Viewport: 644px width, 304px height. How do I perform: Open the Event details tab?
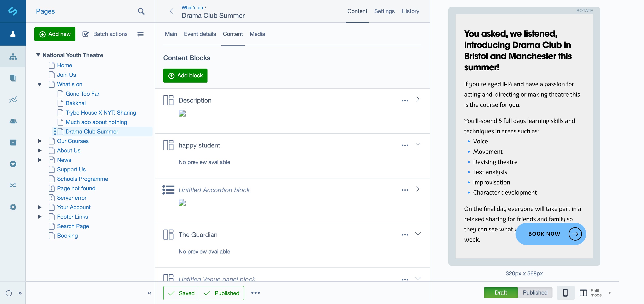[200, 34]
